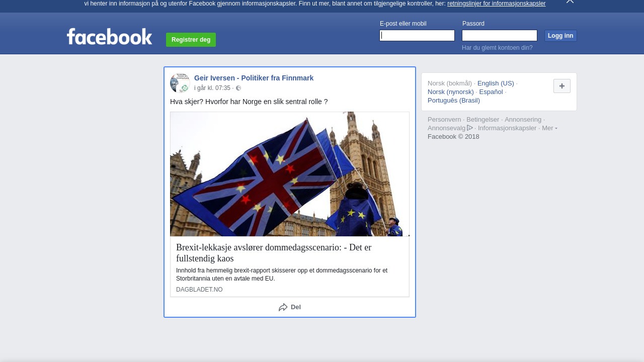This screenshot has height=362, width=644.
Task: Expand the Mer footer dropdown
Action: coord(549,128)
